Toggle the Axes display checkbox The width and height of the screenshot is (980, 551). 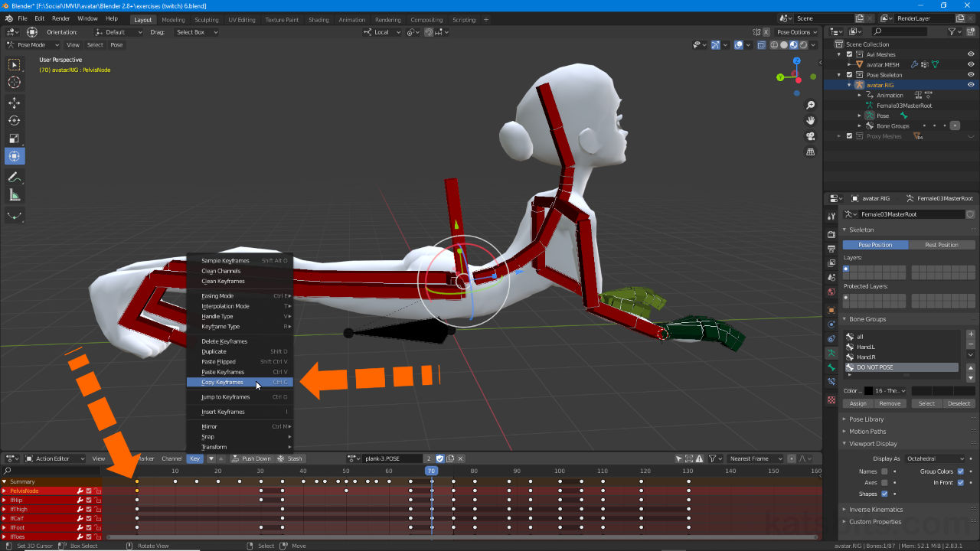pyautogui.click(x=884, y=483)
